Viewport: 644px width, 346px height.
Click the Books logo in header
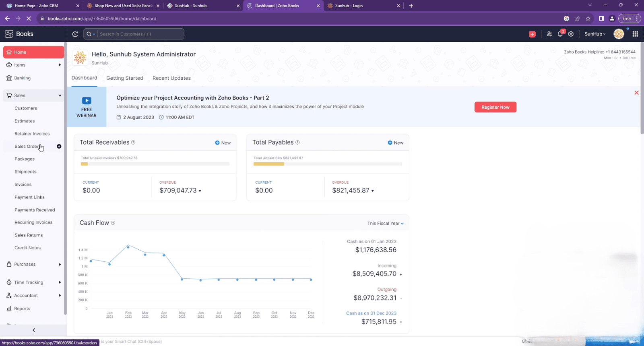click(x=19, y=34)
